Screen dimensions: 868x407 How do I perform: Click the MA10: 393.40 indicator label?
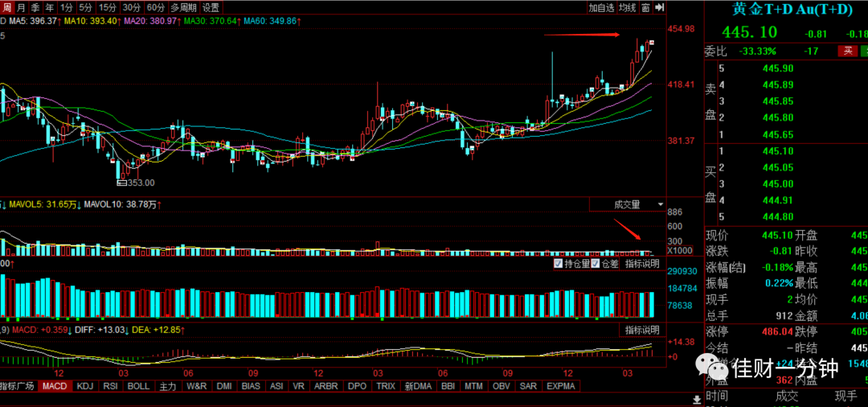(x=92, y=21)
